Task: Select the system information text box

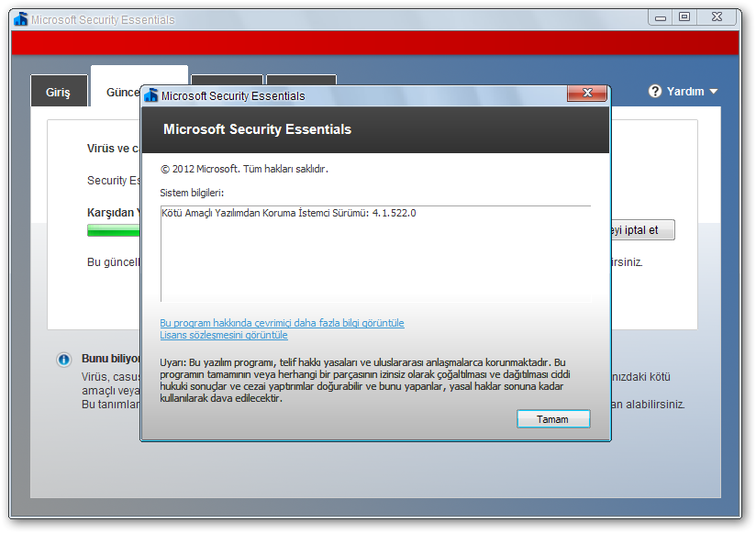Action: [375, 254]
